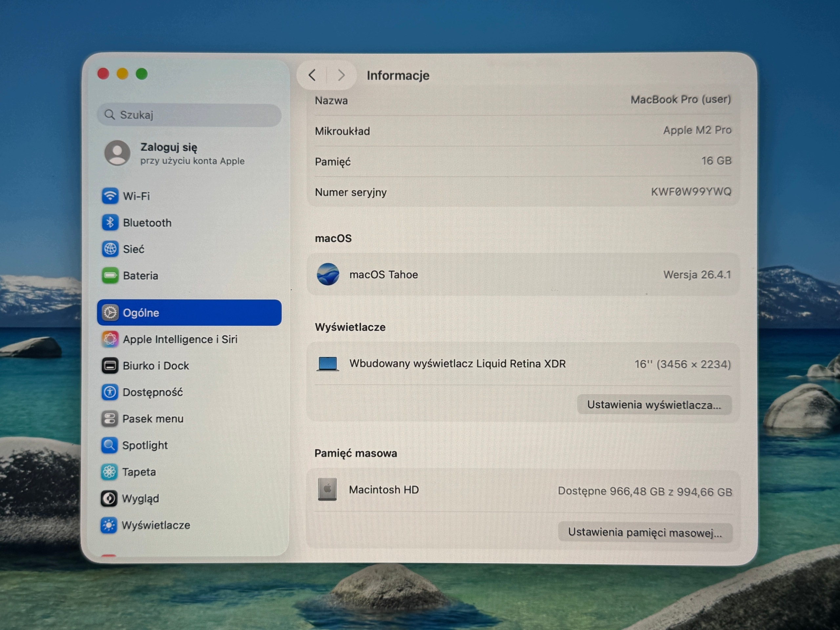Go back with the left chevron
840x630 pixels.
[x=312, y=75]
